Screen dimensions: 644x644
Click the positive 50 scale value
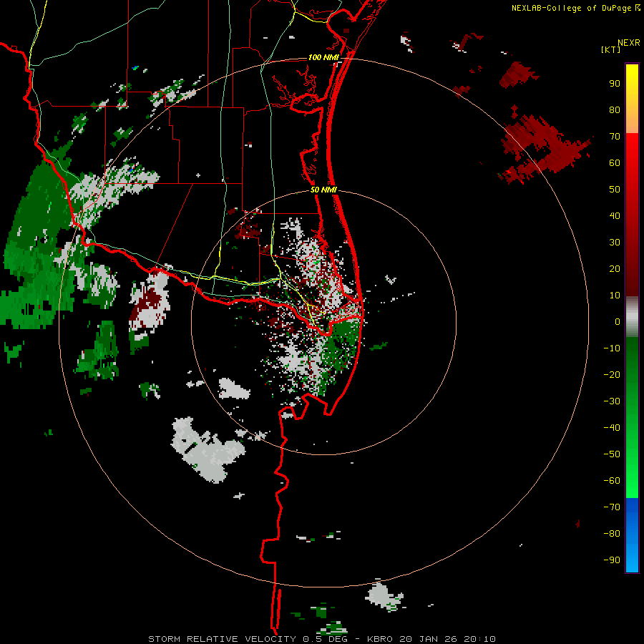pyautogui.click(x=615, y=190)
